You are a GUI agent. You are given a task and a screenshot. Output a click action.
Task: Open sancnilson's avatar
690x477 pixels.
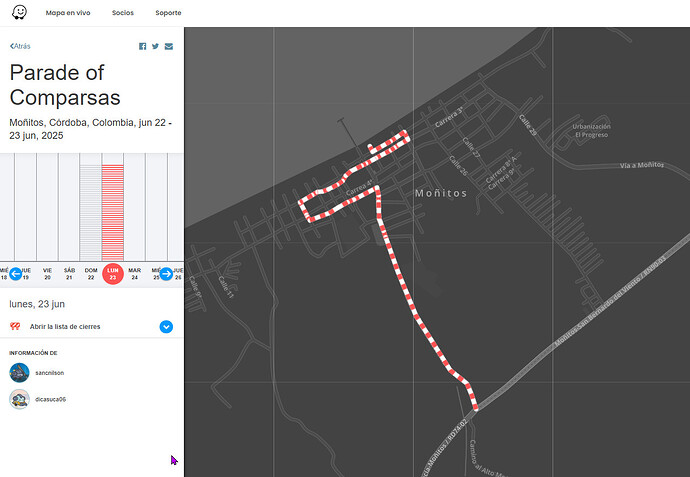click(x=19, y=372)
